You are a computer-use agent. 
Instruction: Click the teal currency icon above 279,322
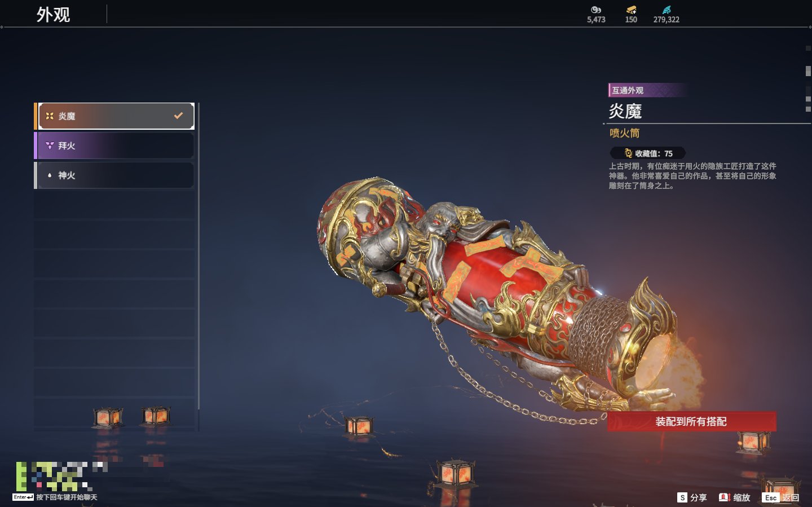coord(667,10)
